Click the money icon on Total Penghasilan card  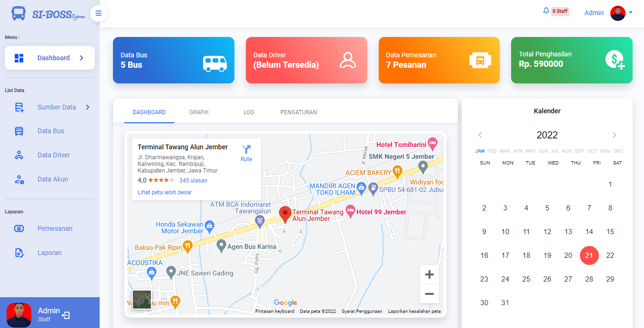click(x=615, y=60)
